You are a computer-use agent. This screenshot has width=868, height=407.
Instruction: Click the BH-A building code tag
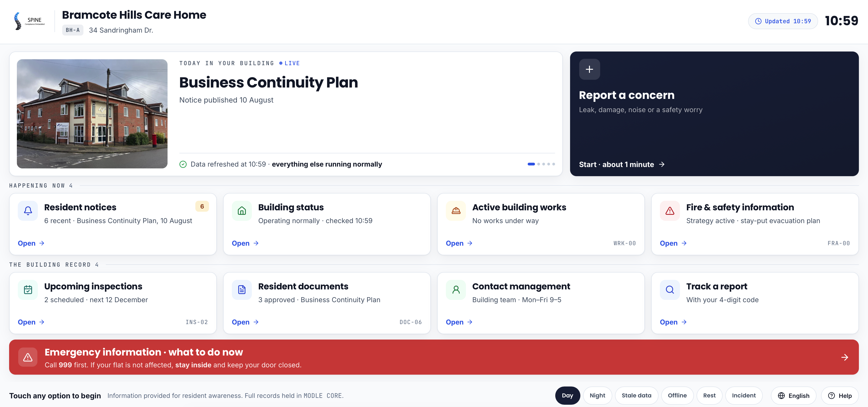(73, 30)
